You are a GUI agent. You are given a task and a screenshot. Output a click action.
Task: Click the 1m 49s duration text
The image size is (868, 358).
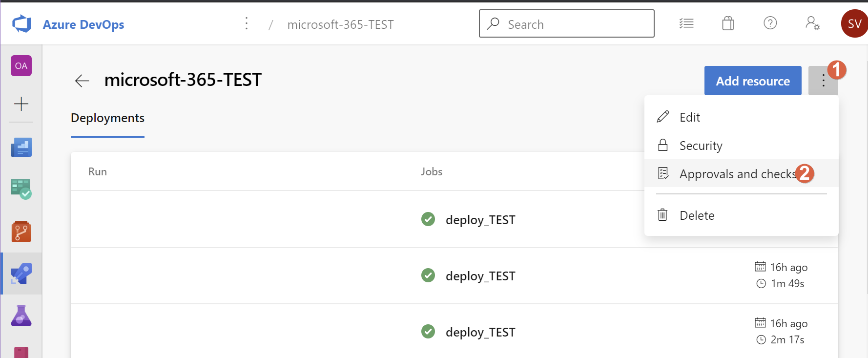click(787, 283)
